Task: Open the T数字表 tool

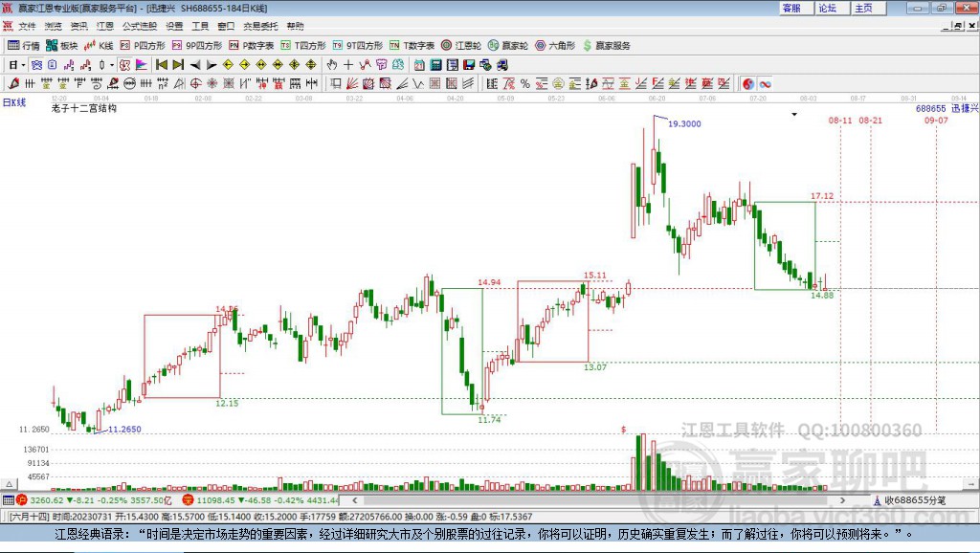Action: 412,46
